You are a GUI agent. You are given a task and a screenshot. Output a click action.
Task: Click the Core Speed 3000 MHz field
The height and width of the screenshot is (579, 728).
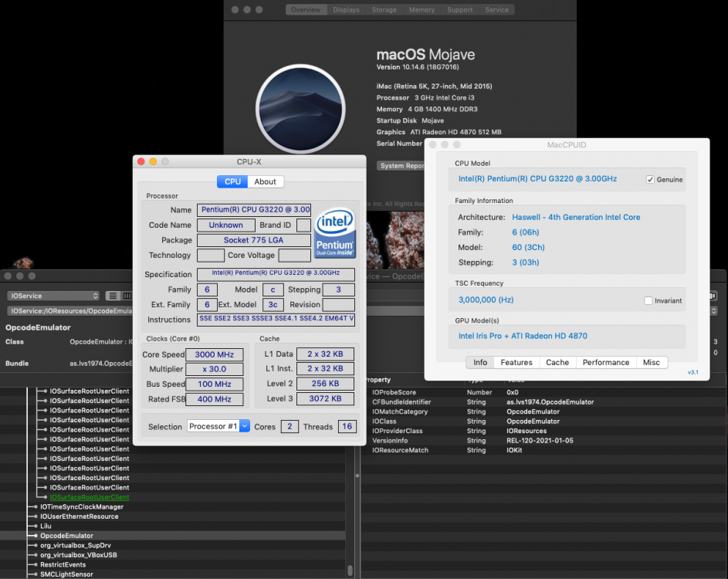point(215,354)
